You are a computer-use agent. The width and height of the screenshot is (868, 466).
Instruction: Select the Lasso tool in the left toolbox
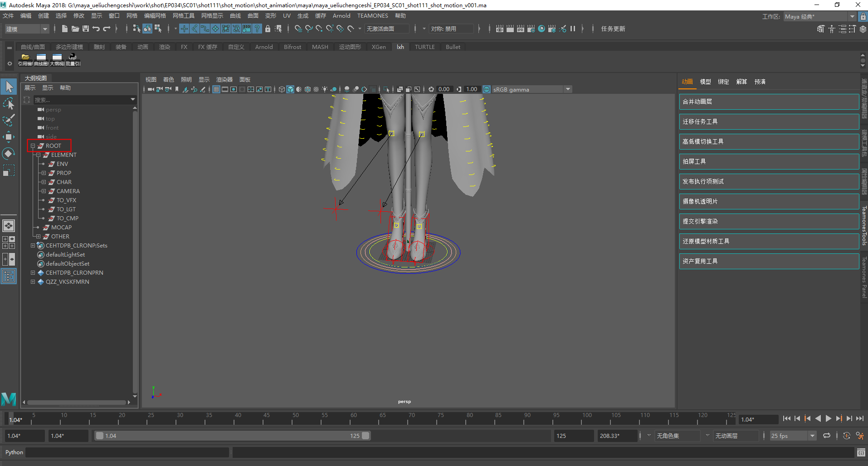9,104
